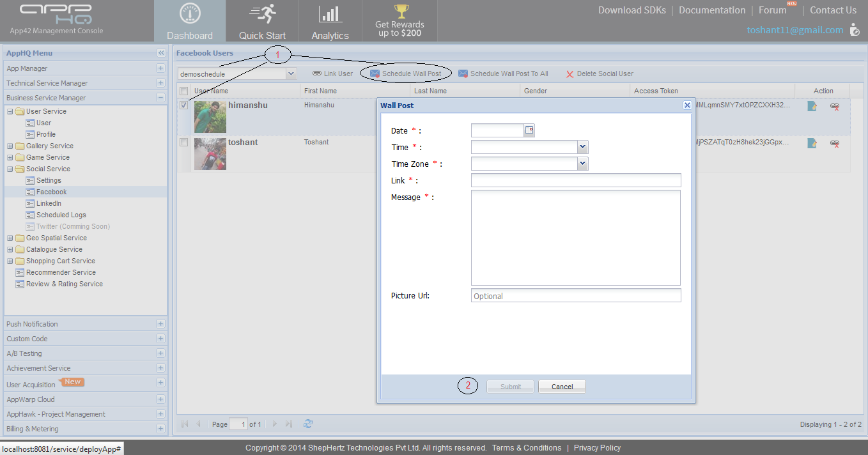Open the Time Zone dropdown
Image resolution: width=868 pixels, height=455 pixels.
(582, 164)
